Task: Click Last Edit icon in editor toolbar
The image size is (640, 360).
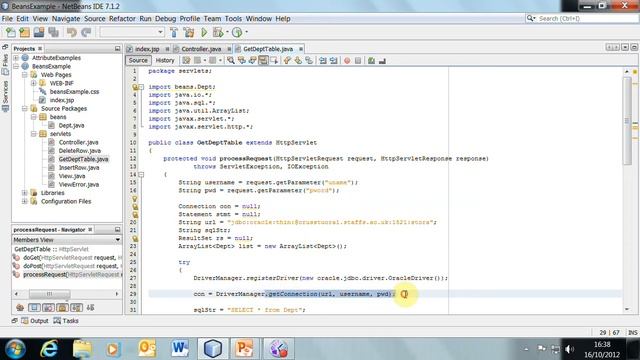Action: (186, 60)
